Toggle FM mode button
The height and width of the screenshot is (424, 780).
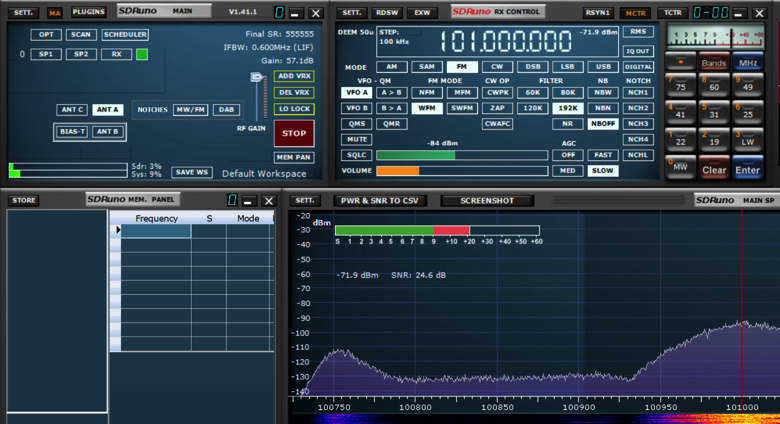[462, 67]
